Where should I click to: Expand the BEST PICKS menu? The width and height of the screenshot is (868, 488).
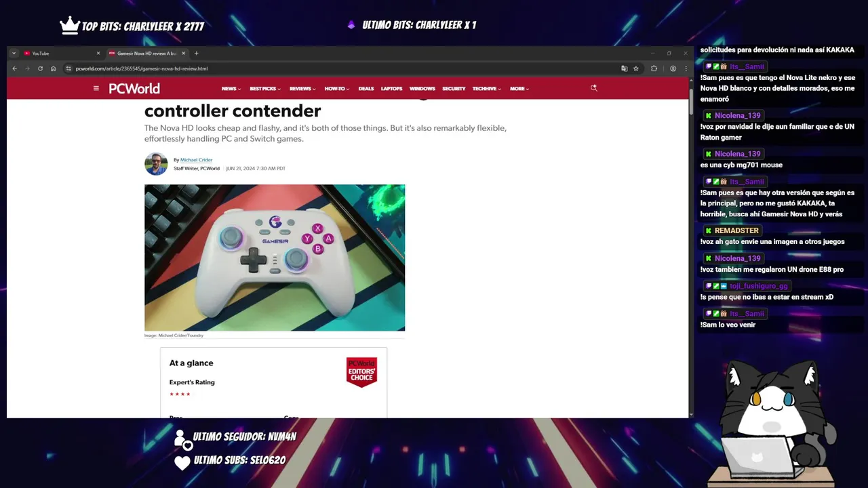click(x=265, y=89)
